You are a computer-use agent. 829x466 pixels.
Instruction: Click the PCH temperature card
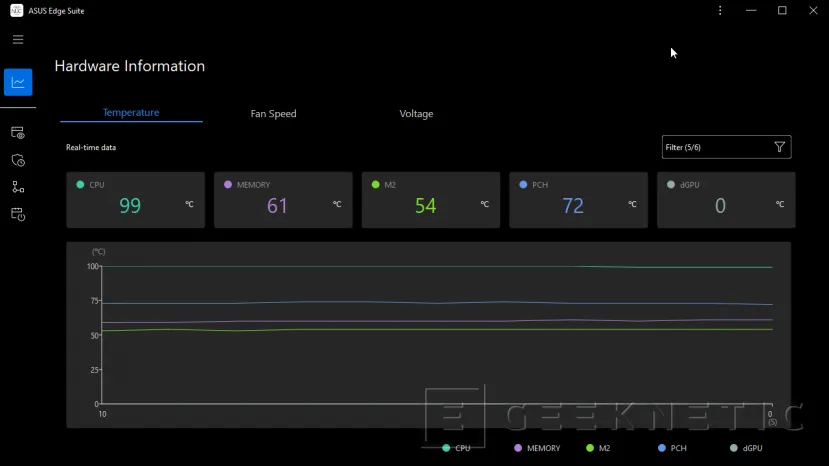coord(578,200)
